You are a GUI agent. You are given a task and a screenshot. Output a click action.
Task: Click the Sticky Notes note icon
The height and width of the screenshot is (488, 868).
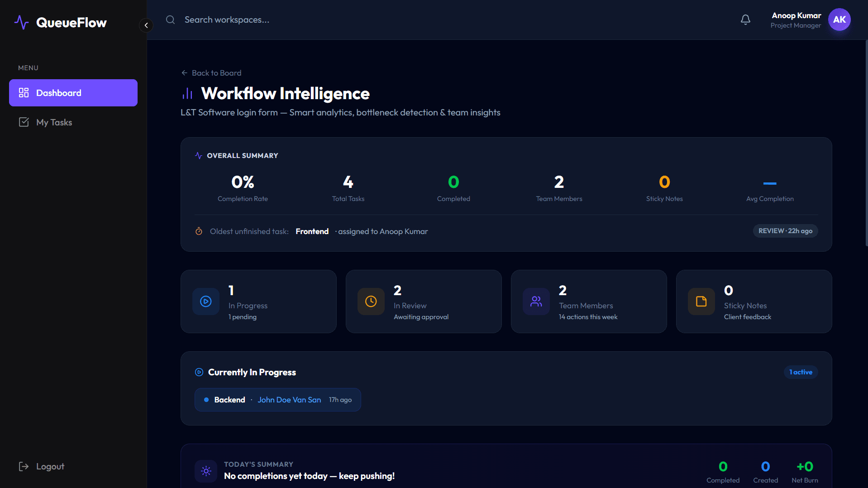pyautogui.click(x=701, y=301)
